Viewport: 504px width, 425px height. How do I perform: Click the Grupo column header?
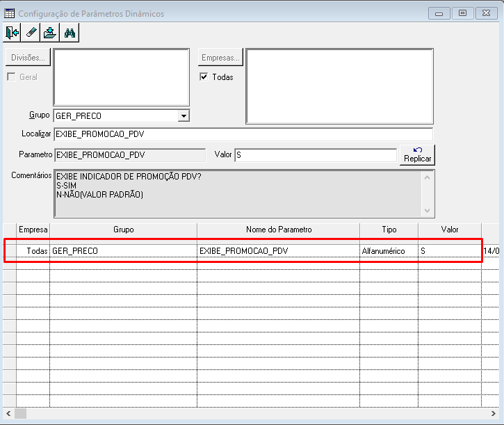coord(124,230)
